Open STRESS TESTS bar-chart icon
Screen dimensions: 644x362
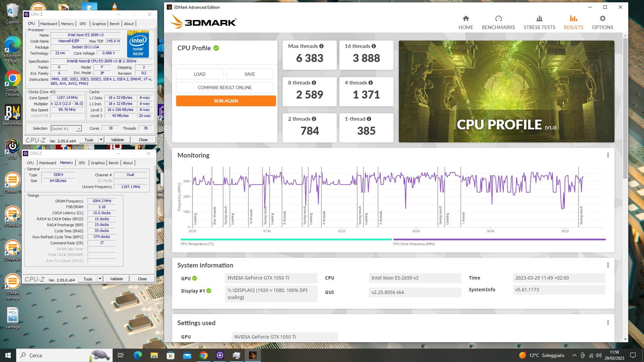point(539,19)
